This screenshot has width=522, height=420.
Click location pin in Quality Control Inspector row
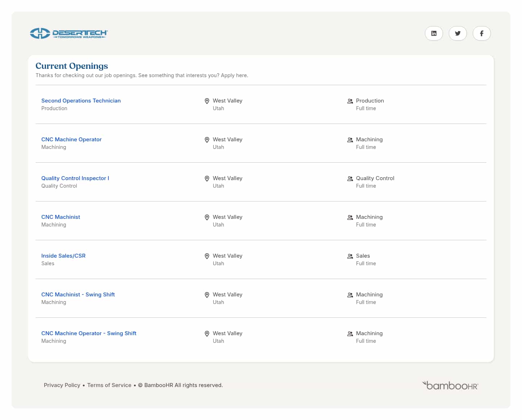tap(207, 179)
